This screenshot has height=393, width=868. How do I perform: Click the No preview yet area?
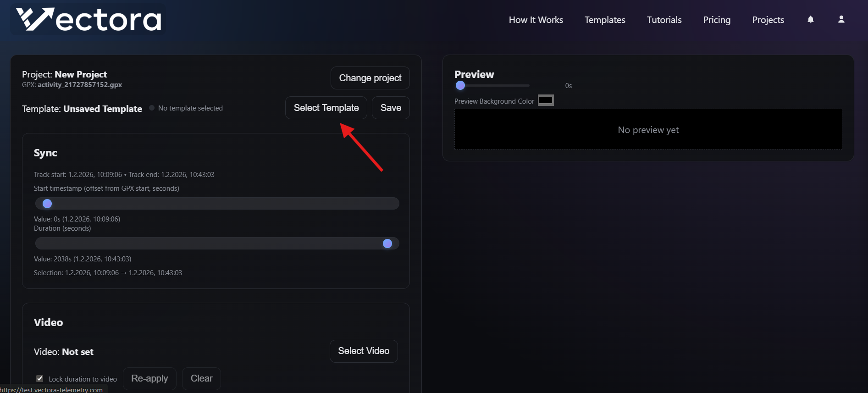pyautogui.click(x=648, y=130)
